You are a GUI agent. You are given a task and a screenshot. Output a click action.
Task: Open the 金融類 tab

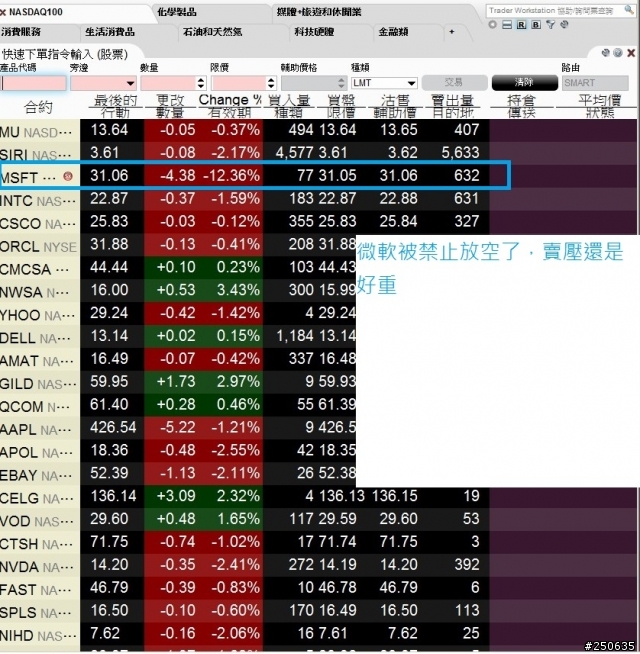click(393, 32)
